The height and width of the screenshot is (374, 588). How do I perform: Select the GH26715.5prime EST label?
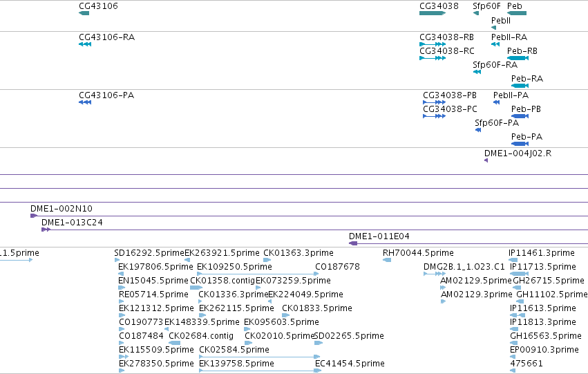(548, 281)
